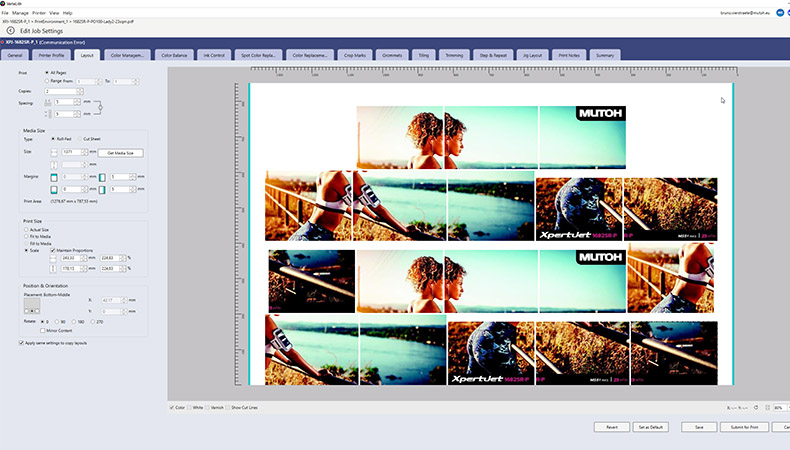Click the media width icon
790x450 pixels.
(54, 152)
